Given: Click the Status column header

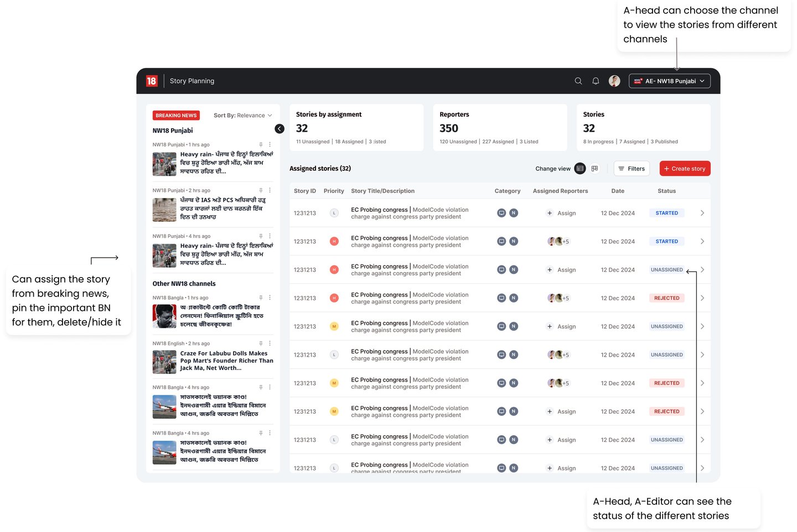Looking at the screenshot, I should (667, 191).
